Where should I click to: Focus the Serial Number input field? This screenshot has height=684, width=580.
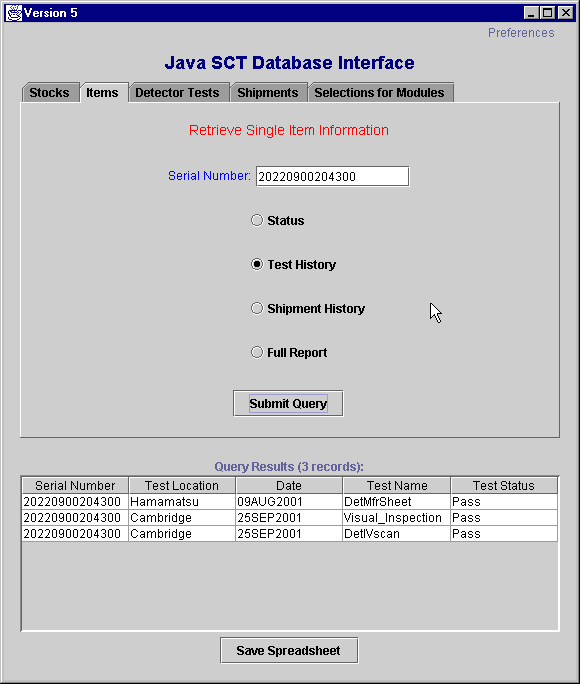pos(332,176)
